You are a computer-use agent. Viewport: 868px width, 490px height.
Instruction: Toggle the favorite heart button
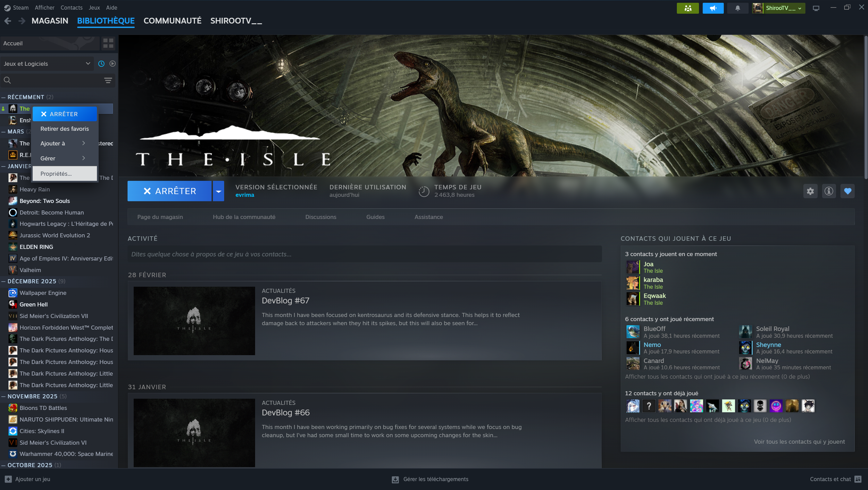pyautogui.click(x=848, y=191)
